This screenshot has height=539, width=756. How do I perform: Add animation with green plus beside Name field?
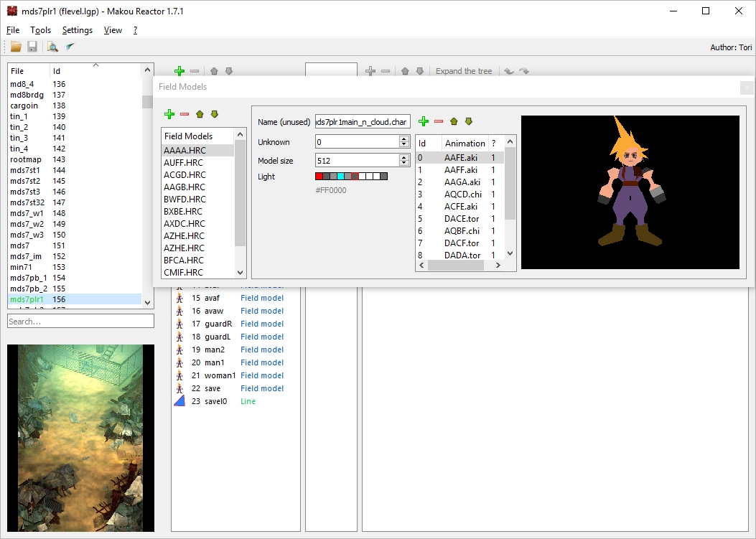click(x=424, y=121)
